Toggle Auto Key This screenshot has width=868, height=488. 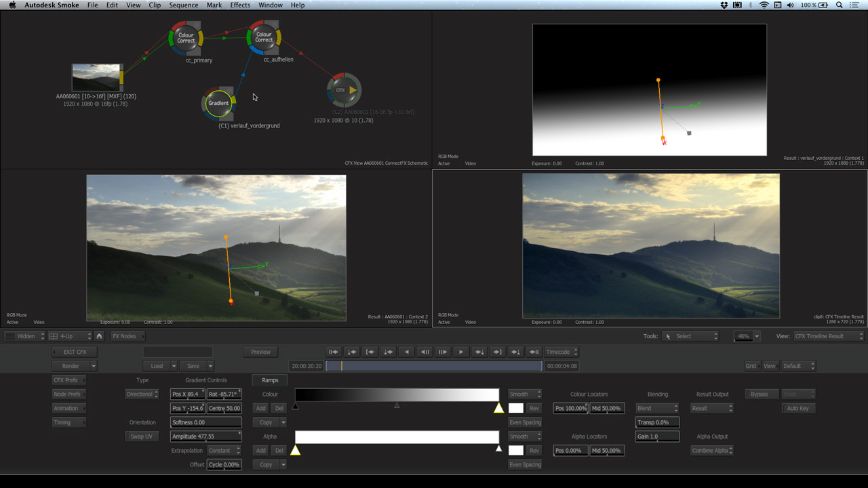tap(797, 408)
